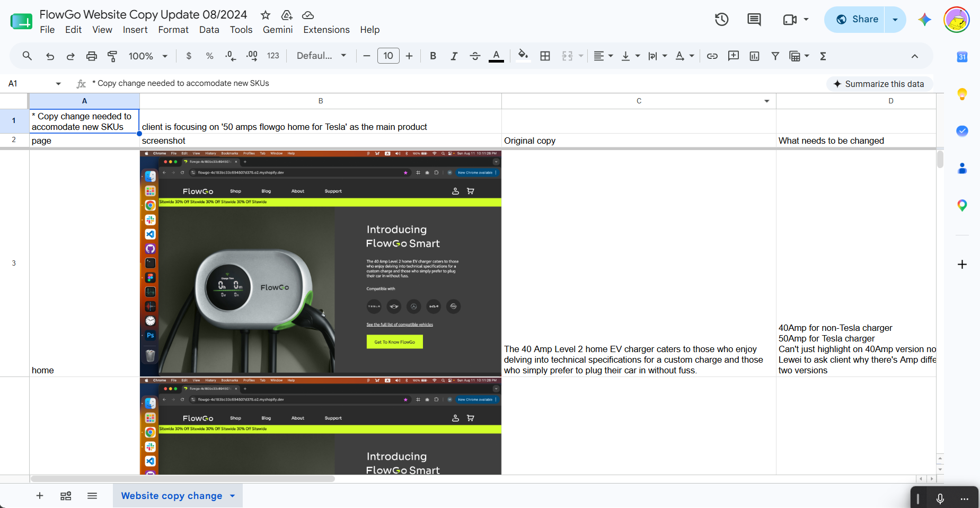Open the comments panel
The height and width of the screenshot is (508, 980).
tap(754, 20)
